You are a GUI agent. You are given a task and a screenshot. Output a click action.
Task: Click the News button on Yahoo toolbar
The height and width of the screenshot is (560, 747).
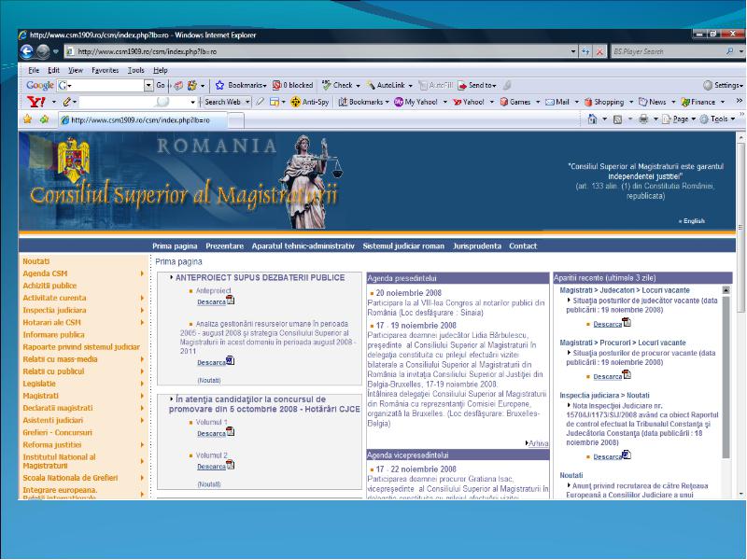[x=653, y=102]
